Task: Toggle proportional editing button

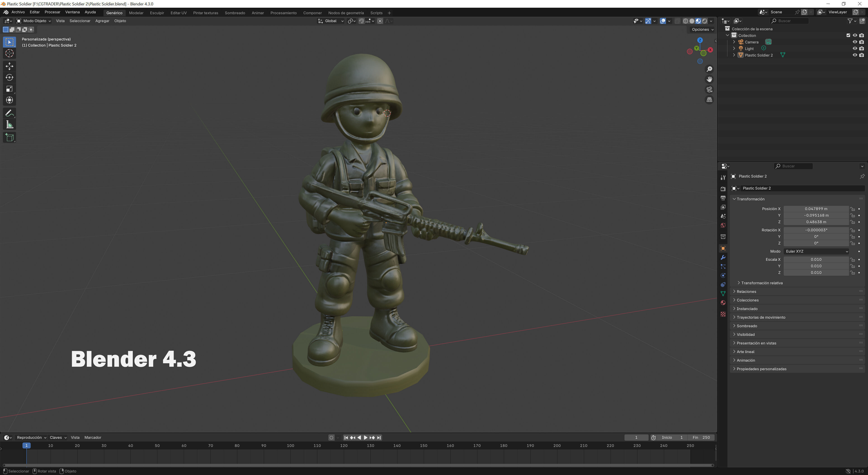Action: pyautogui.click(x=380, y=21)
